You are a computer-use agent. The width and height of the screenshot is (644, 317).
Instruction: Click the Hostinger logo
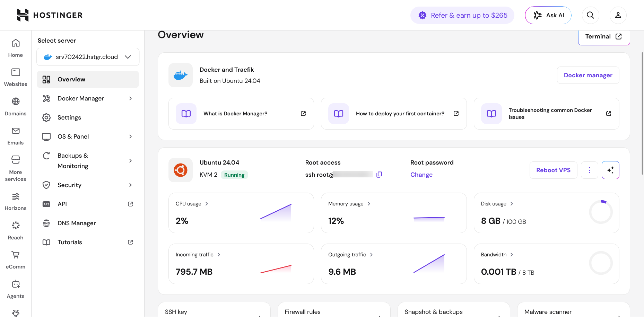[50, 15]
